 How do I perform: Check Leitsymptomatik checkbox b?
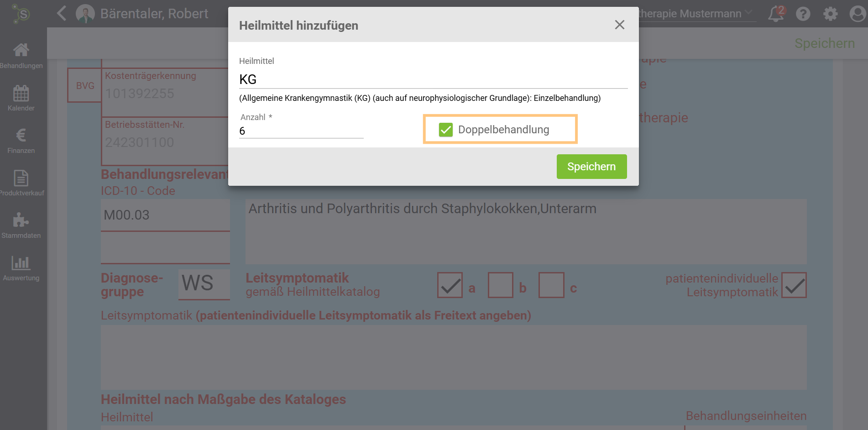pos(500,285)
